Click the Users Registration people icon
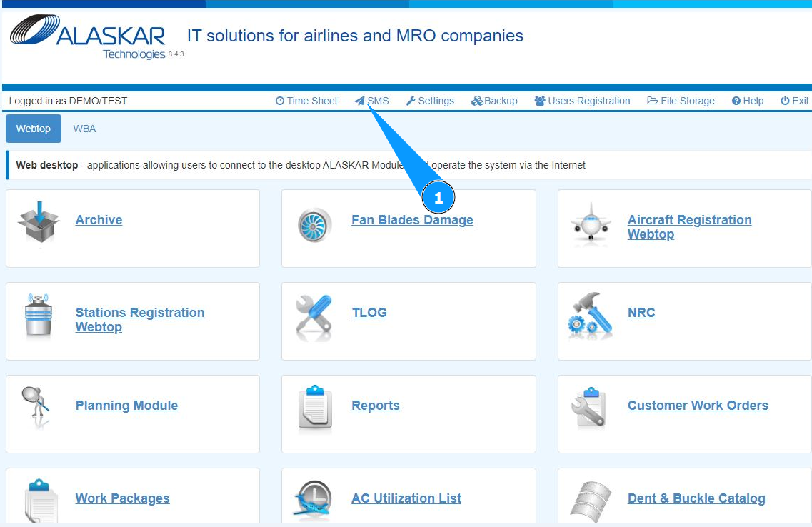 click(x=540, y=101)
